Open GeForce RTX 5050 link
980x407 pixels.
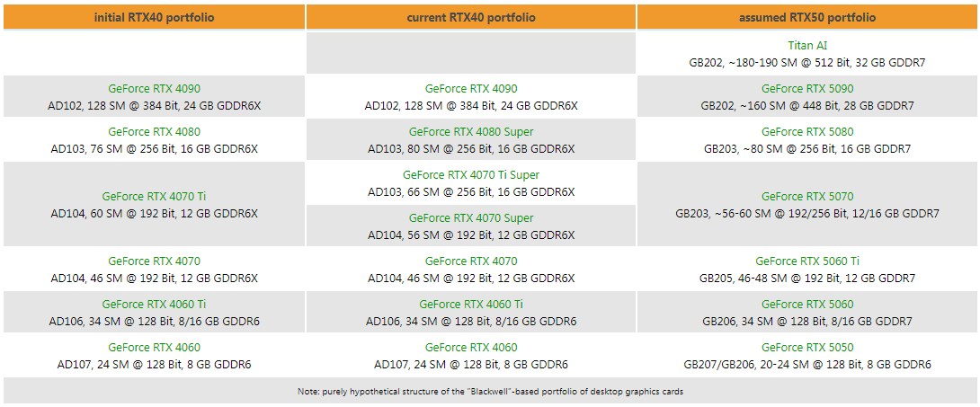(x=806, y=348)
